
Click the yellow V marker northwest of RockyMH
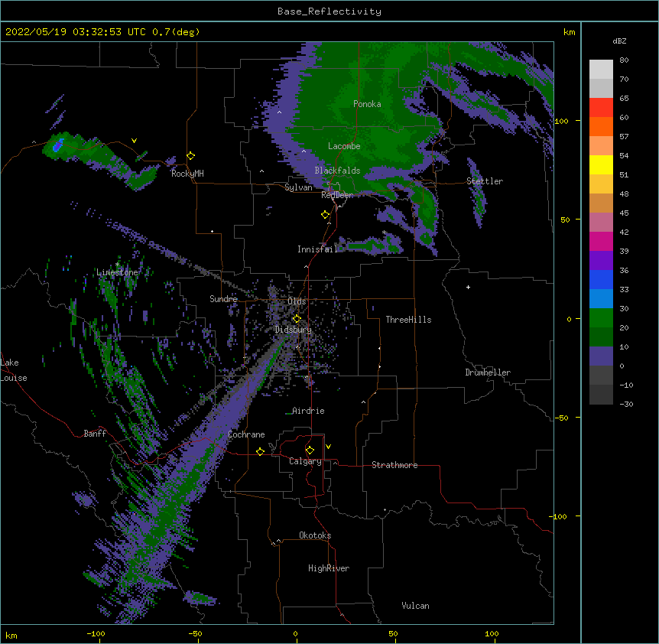click(x=134, y=141)
